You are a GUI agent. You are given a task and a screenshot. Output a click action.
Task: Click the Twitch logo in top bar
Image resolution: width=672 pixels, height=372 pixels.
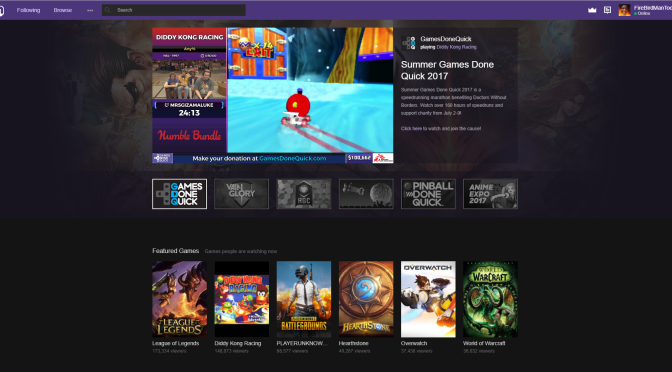[x=1, y=10]
